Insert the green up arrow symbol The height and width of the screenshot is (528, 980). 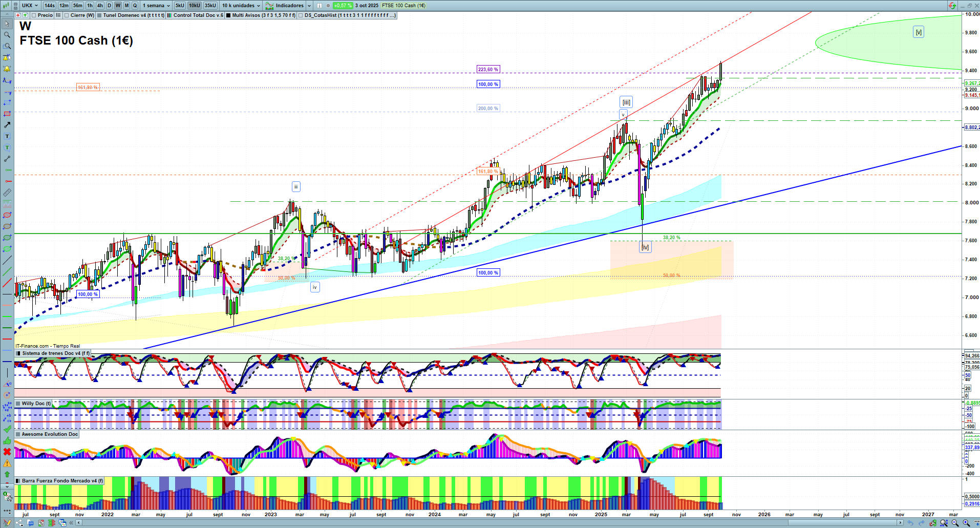[7, 474]
